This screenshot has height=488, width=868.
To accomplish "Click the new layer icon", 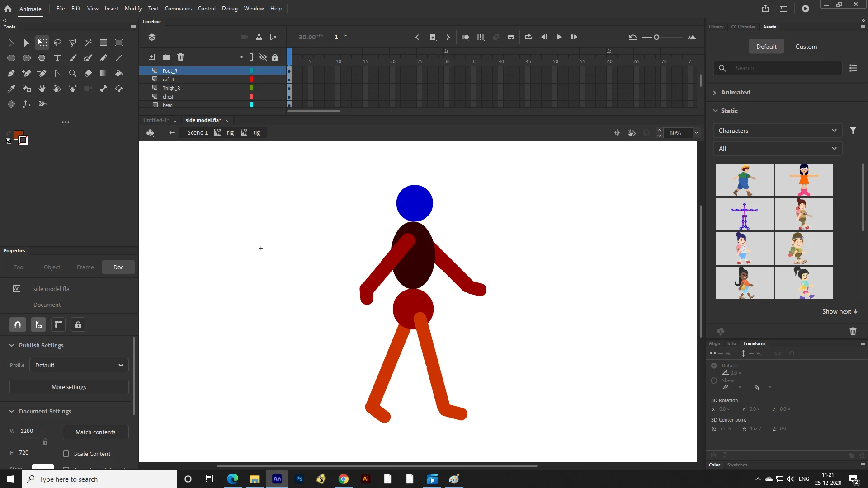I will pos(152,57).
